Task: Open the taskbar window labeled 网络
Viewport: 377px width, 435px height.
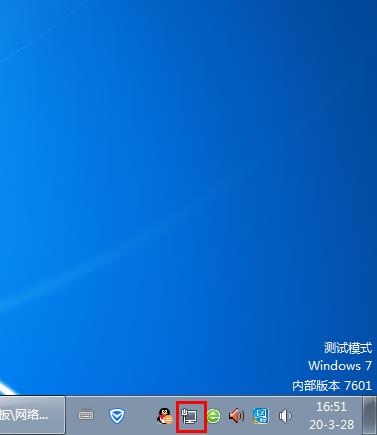Action: pyautogui.click(x=32, y=415)
